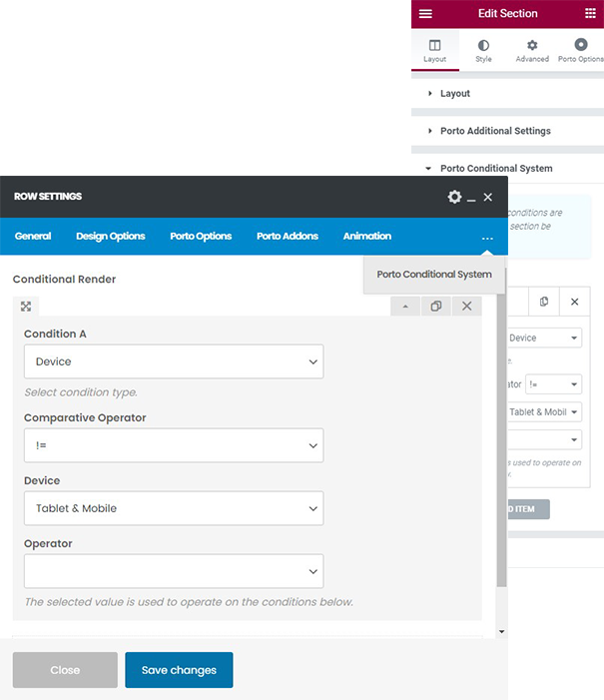
Task: Open the Device dropdown showing Tablet & Mobile
Action: click(174, 508)
